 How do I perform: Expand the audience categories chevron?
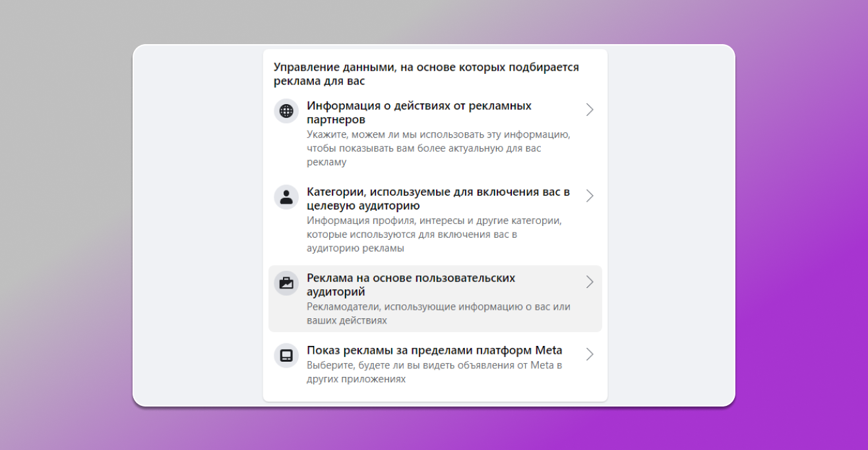[x=590, y=196]
